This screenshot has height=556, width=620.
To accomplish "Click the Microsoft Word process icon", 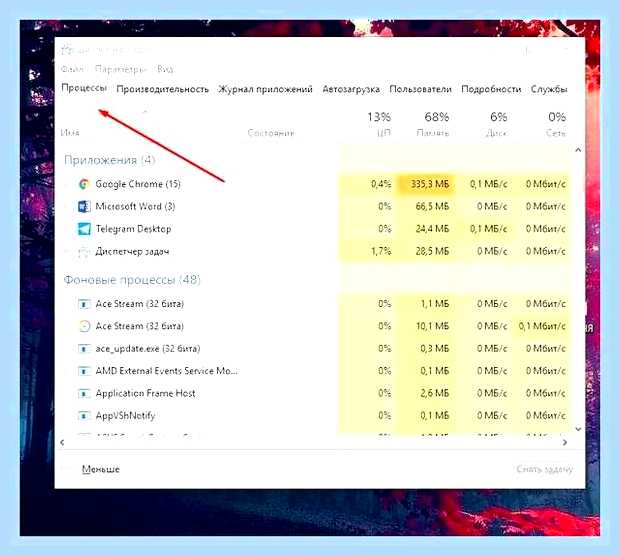I will point(83,206).
